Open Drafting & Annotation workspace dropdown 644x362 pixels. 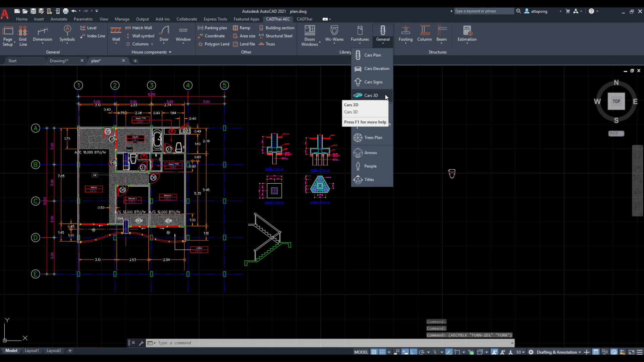[x=559, y=352]
